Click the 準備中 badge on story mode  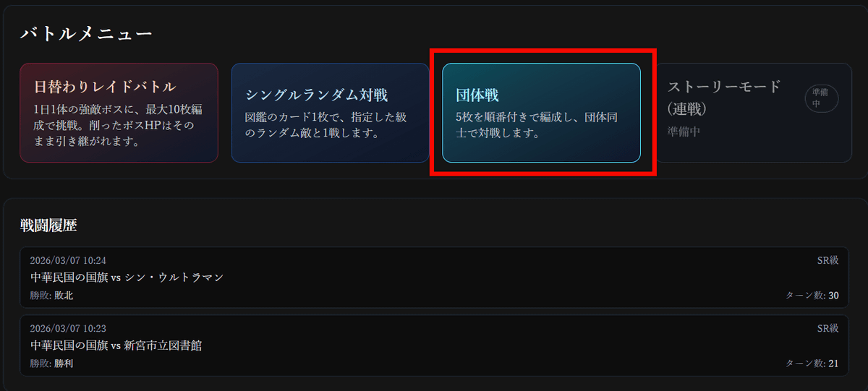(x=822, y=98)
